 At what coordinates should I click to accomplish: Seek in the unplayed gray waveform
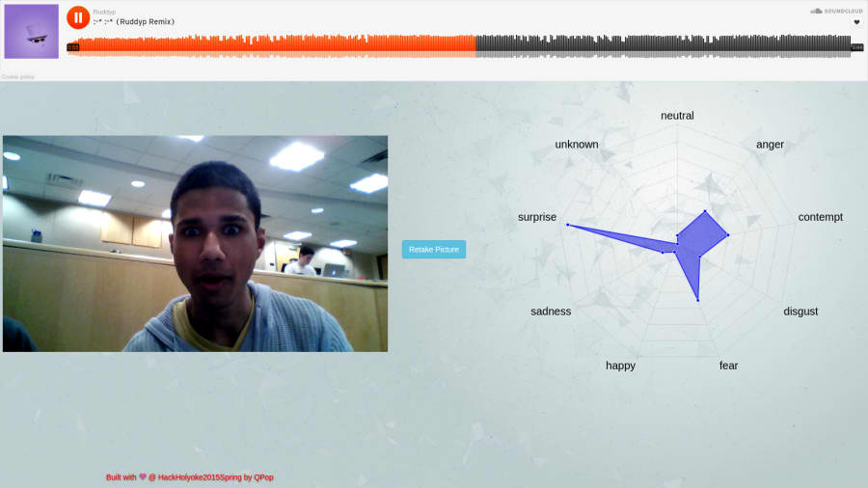click(663, 45)
